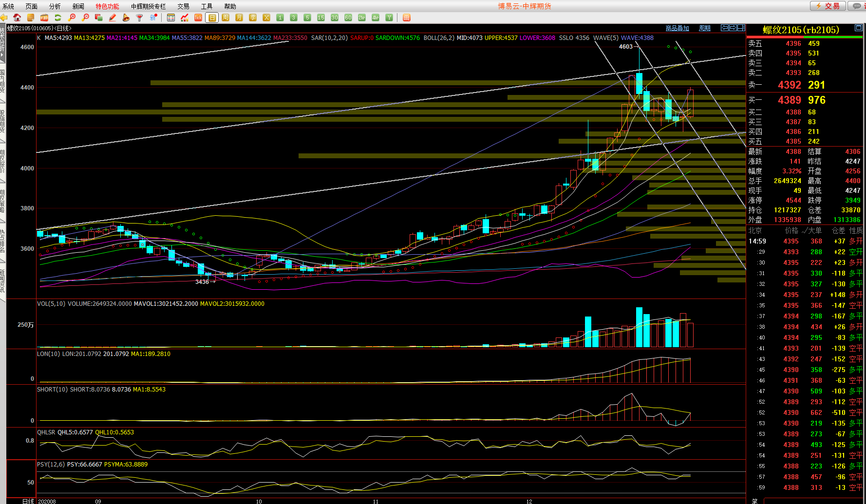
Task: Open the 新闻 menu
Action: [78, 6]
